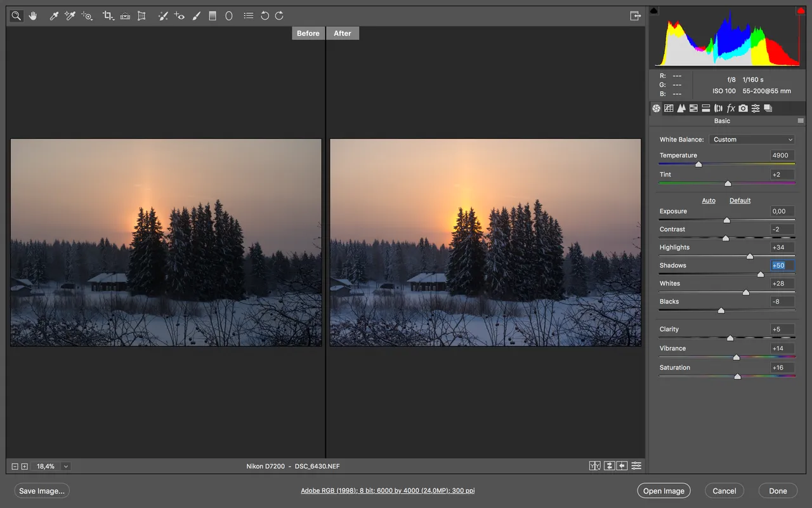Open the HSL / Grayscale panel tab
This screenshot has height=508, width=812.
[x=693, y=109]
